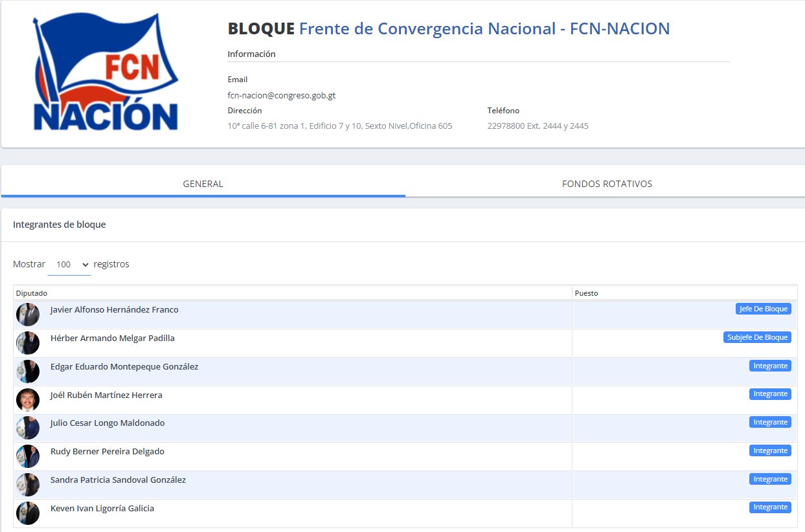
Task: Click the Integrantes de bloque heading
Action: click(59, 225)
